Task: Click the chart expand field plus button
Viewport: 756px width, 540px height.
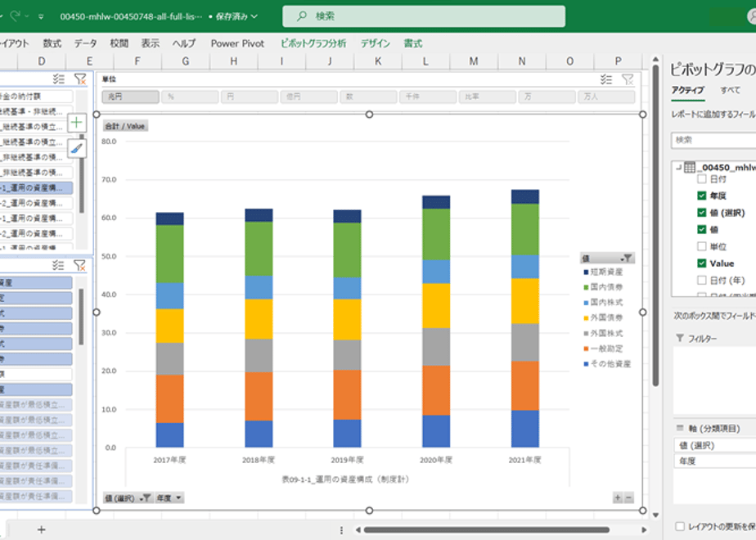Action: (618, 498)
